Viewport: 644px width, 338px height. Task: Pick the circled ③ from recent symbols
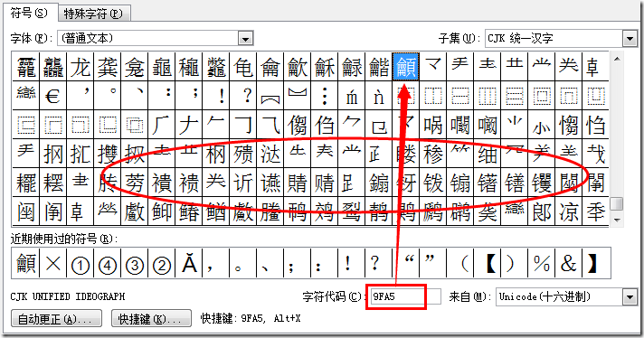pos(134,263)
